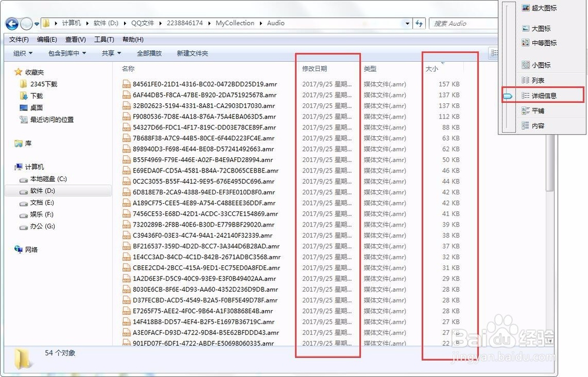Click icon of F9080536-7D8E-4A18-876A-75A4EBA063D5.amr
This screenshot has width=588, height=377.
pos(126,116)
